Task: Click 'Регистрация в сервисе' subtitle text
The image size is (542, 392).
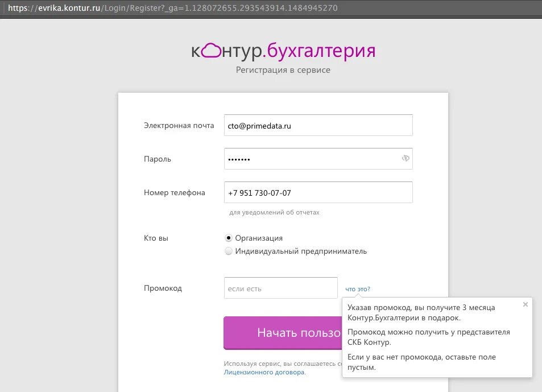Action: (283, 70)
